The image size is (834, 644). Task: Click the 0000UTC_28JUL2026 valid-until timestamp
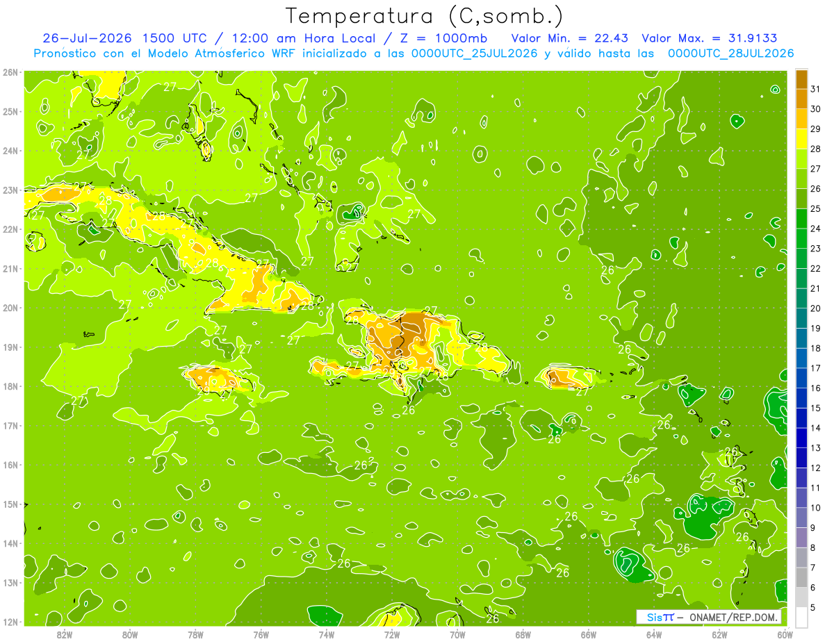click(x=730, y=53)
